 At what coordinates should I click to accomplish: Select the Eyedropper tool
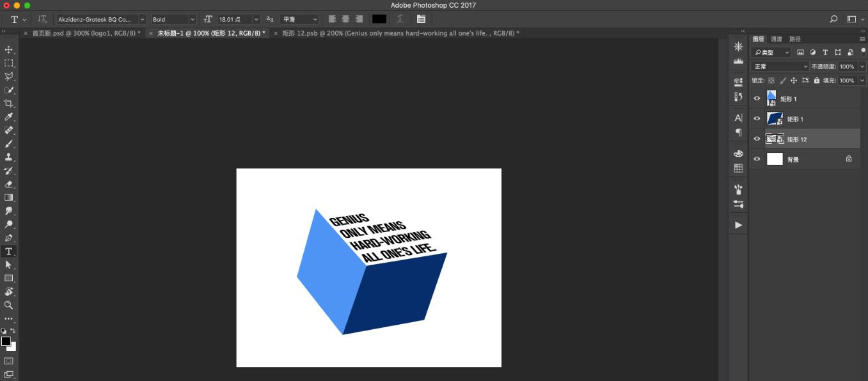[9, 117]
